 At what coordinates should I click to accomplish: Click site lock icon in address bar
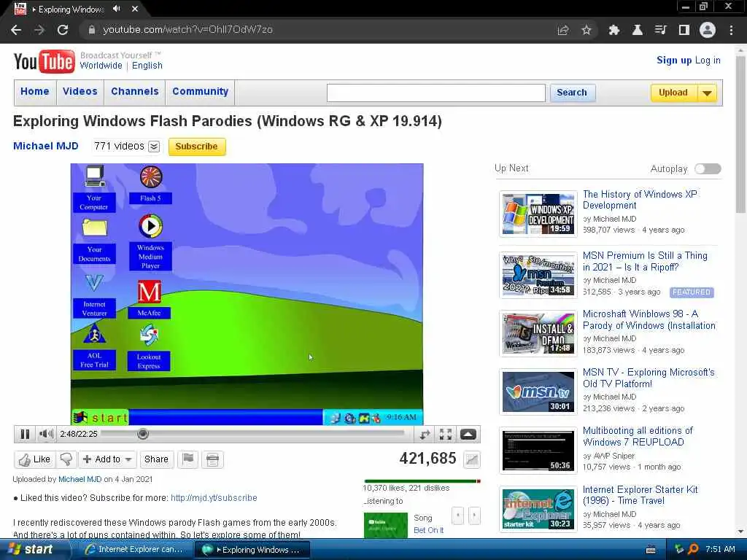point(91,29)
